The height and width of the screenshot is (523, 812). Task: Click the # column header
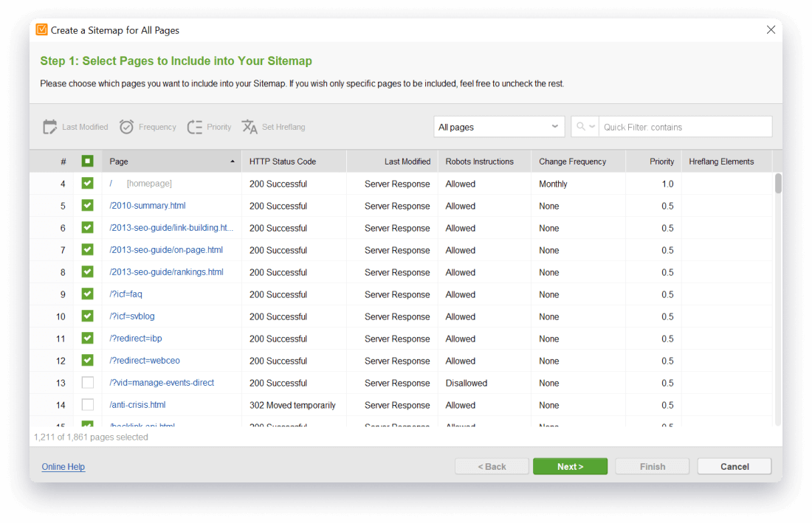[63, 162]
